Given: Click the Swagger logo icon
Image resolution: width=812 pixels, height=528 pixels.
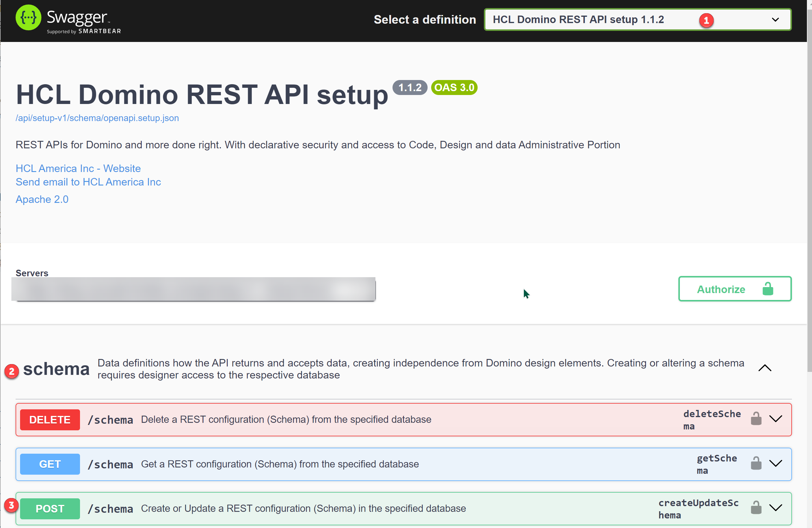Looking at the screenshot, I should pos(28,18).
